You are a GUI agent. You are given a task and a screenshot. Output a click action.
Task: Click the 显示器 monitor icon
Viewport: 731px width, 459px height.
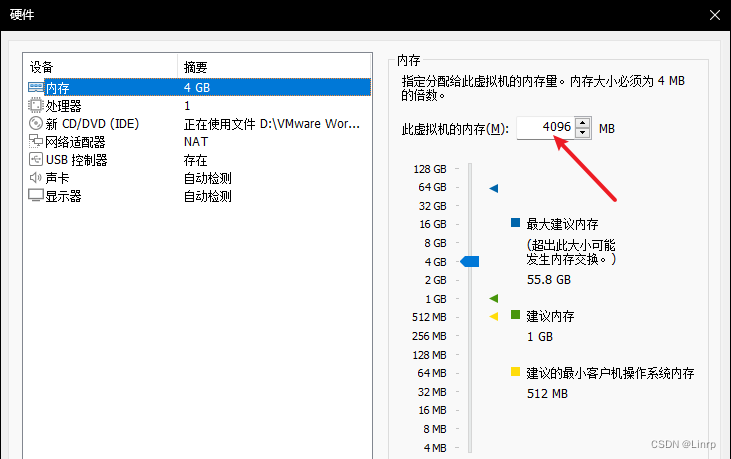(35, 196)
